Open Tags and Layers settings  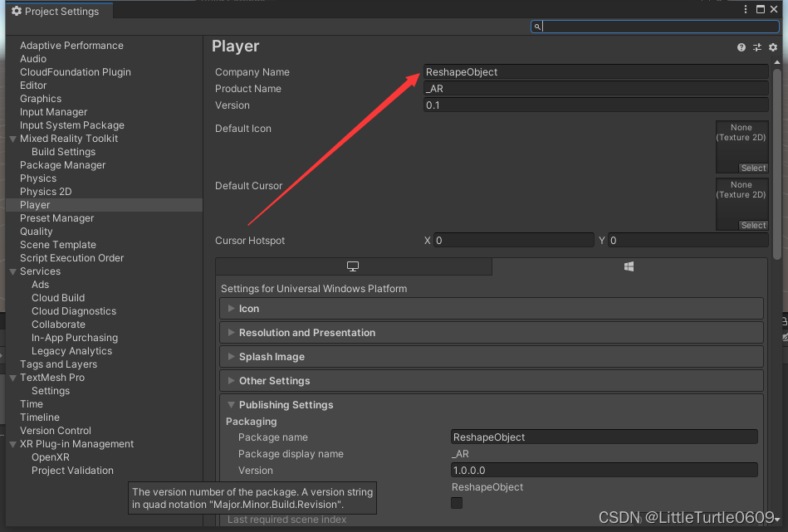pyautogui.click(x=58, y=364)
